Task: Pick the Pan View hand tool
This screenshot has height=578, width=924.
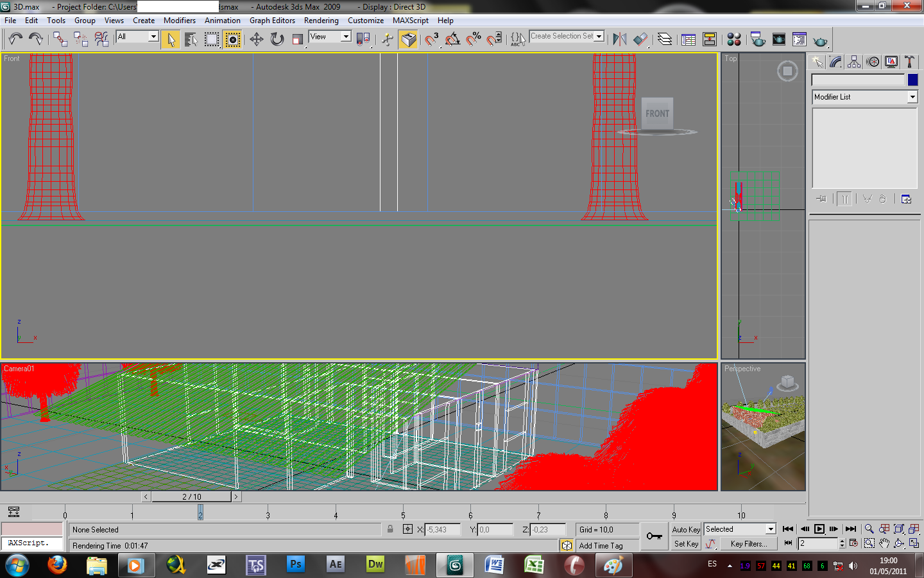Action: pos(884,543)
